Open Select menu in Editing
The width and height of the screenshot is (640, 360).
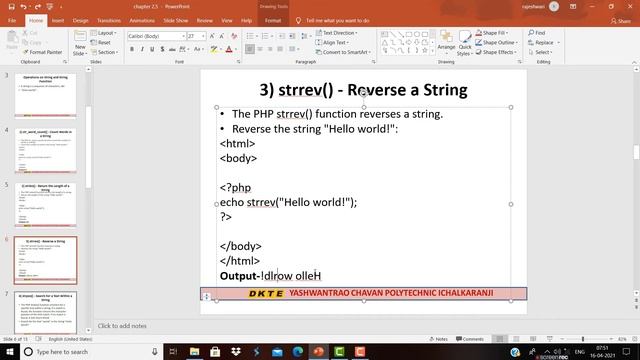[x=540, y=52]
